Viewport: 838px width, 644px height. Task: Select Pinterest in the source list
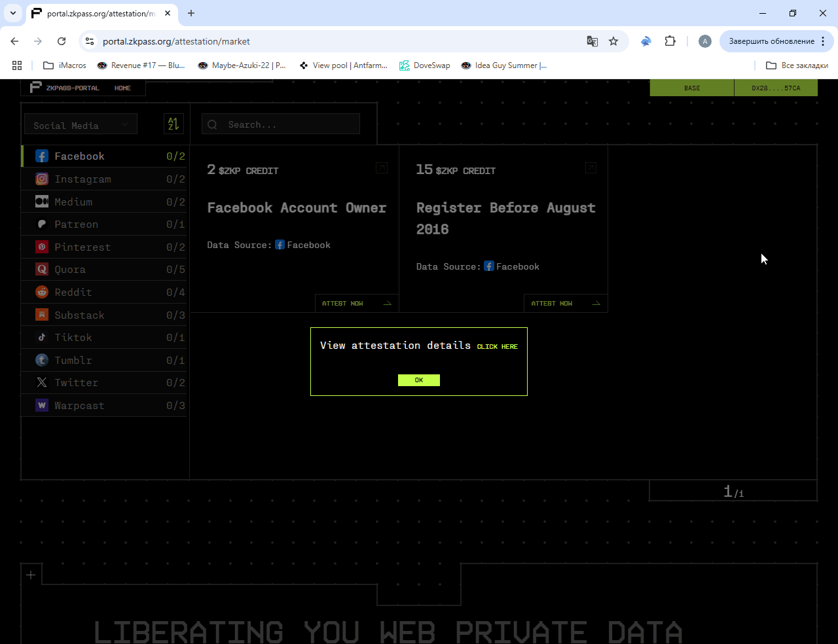coord(105,247)
